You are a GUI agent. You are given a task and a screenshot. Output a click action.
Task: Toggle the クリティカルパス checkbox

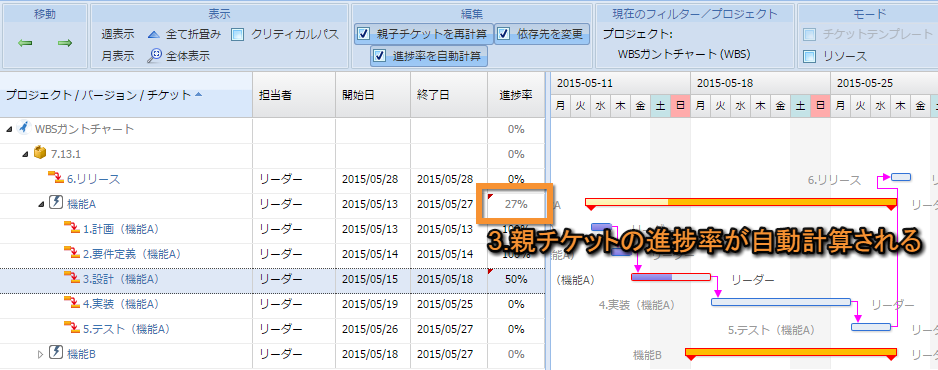click(237, 35)
